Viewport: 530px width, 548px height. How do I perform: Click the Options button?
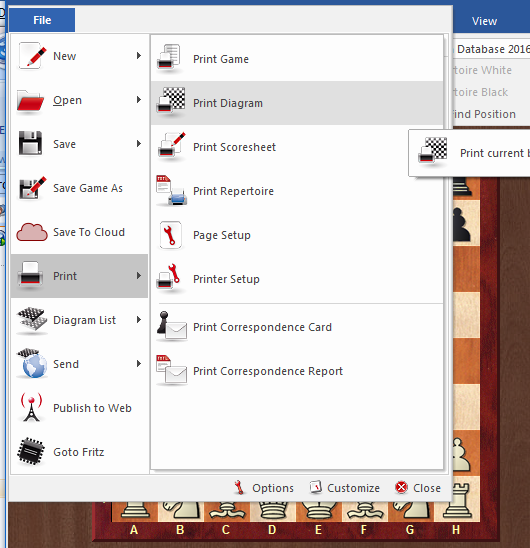click(264, 488)
